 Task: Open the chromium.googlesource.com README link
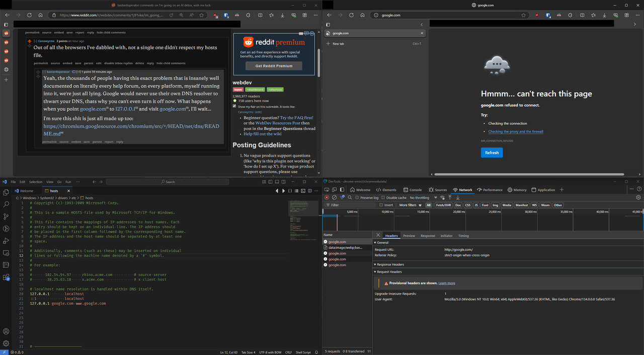tap(131, 130)
